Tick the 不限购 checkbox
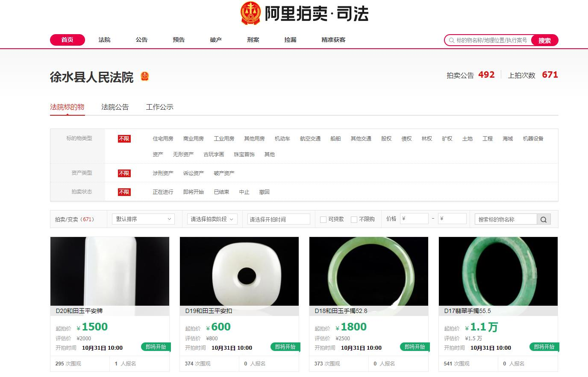 pyautogui.click(x=354, y=219)
